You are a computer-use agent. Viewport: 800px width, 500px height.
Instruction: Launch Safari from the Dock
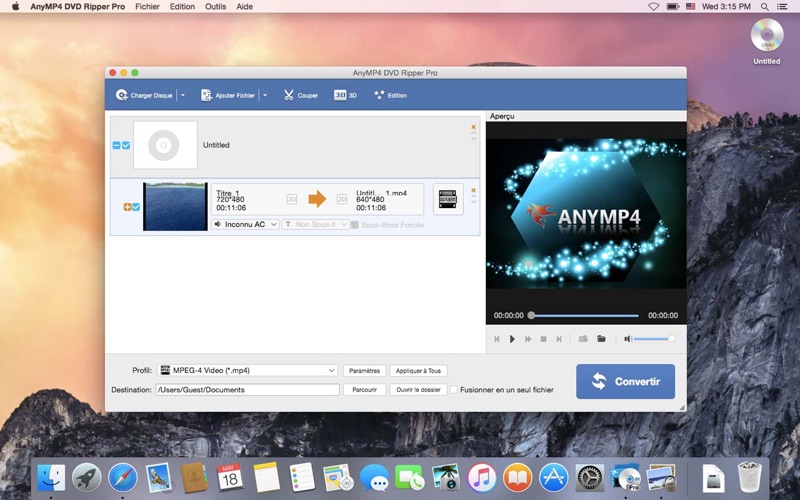point(122,478)
